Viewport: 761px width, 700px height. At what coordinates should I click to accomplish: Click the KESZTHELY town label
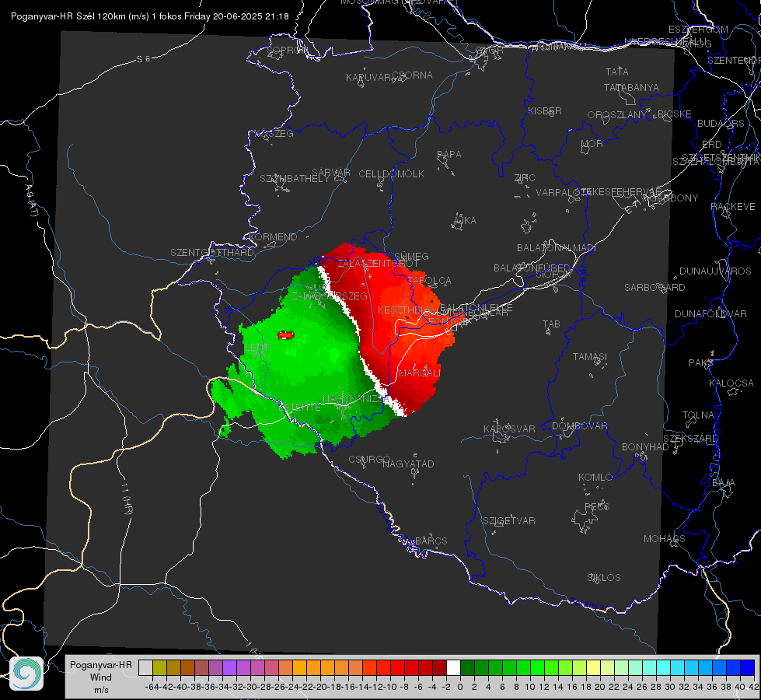point(407,310)
